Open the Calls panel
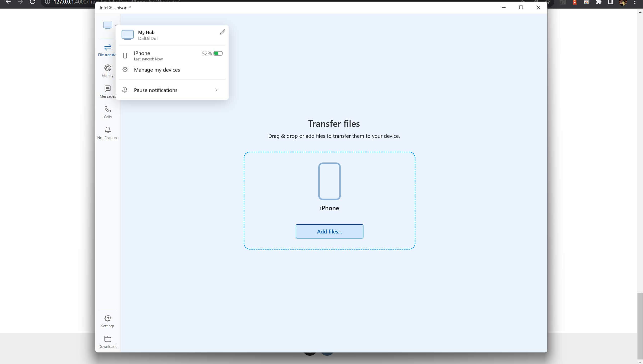 pyautogui.click(x=107, y=112)
